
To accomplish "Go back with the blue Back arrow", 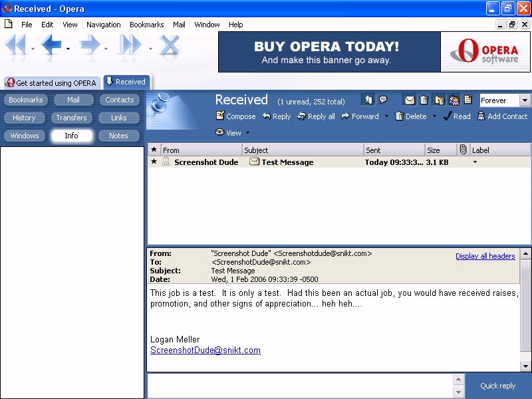I will point(51,45).
